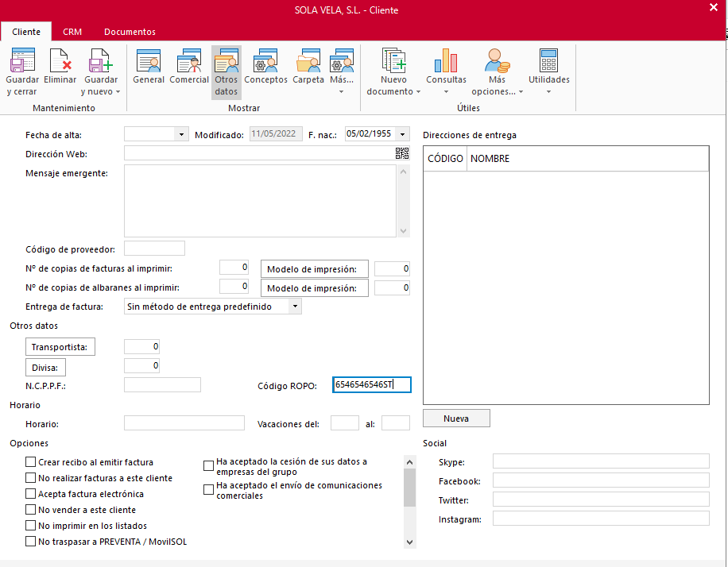Expand the Utilidades dropdown arrow

(549, 92)
